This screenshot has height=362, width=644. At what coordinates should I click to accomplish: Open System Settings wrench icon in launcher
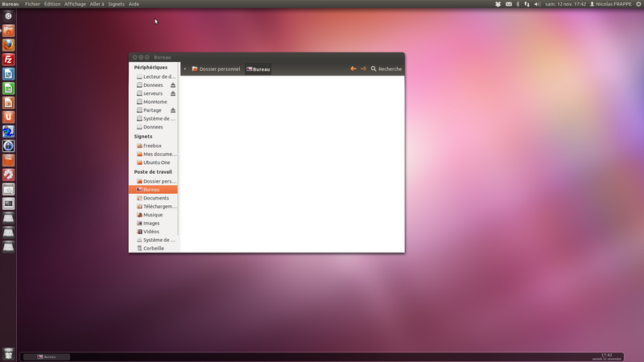(x=8, y=175)
